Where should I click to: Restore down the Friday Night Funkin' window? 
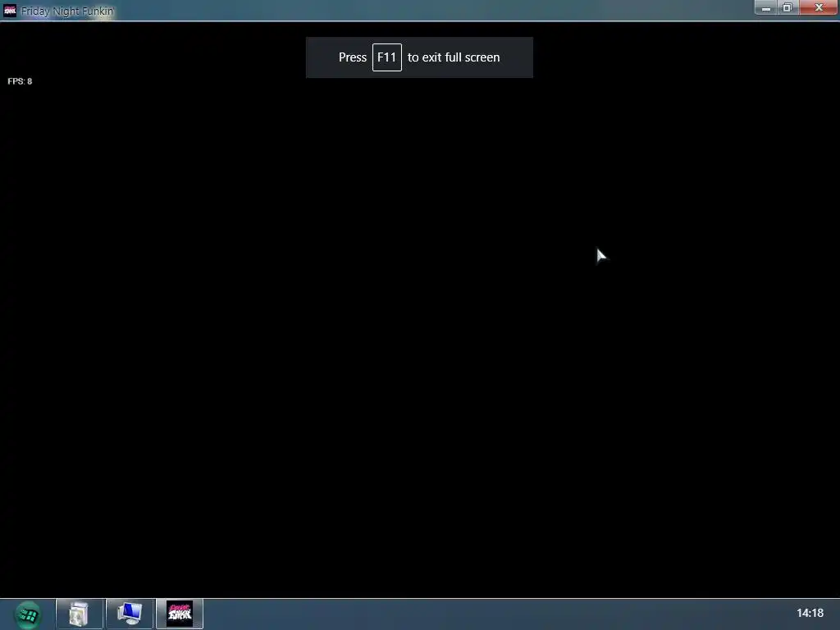pos(787,7)
